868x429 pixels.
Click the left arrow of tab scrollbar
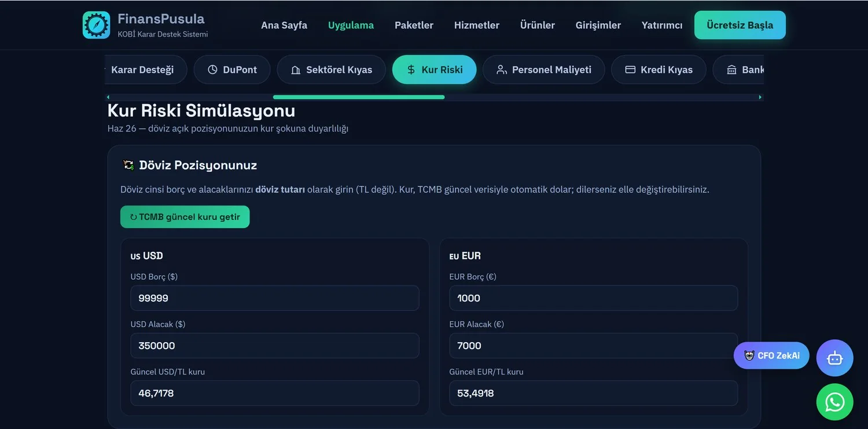point(108,97)
